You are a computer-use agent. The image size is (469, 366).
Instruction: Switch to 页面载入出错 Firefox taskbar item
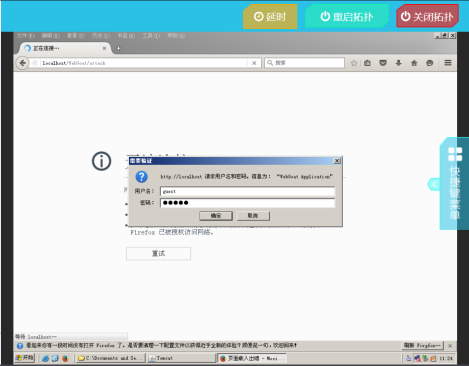coord(252,358)
